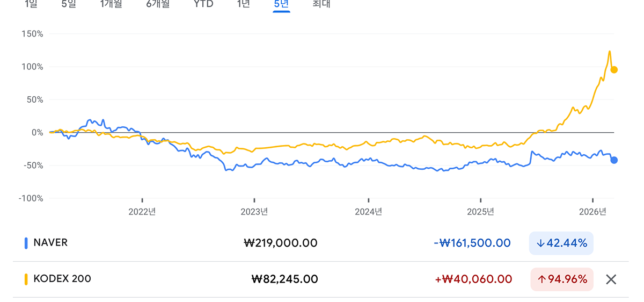Click the KODEX 200 94.96% gain badge
Image resolution: width=644 pixels, height=302 pixels.
pos(561,279)
